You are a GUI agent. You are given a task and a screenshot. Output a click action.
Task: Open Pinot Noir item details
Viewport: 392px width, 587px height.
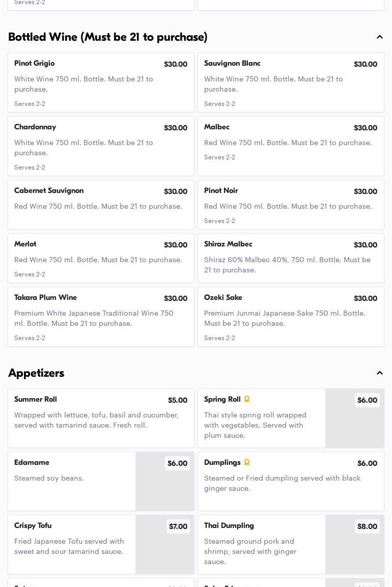291,205
